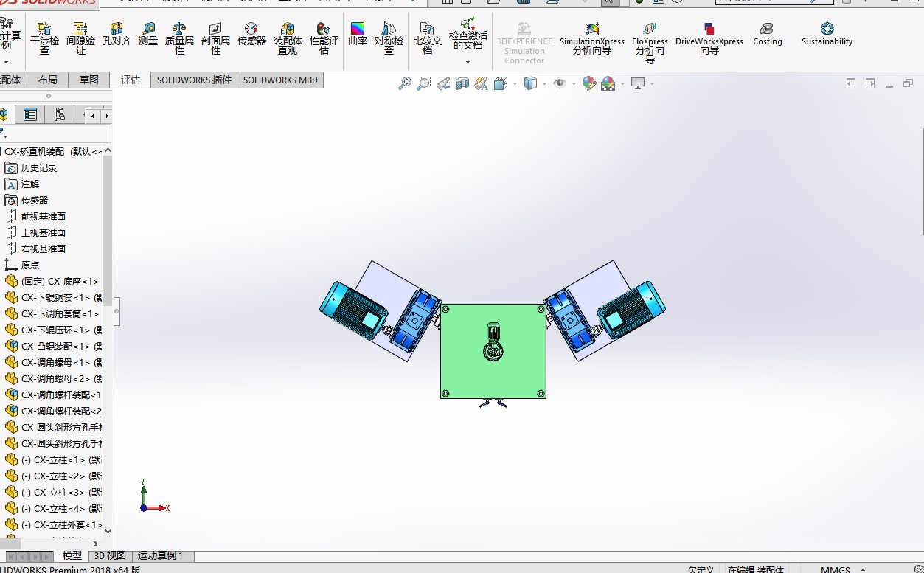Launch FloXpress 分析向导
924x573 pixels.
[x=650, y=43]
